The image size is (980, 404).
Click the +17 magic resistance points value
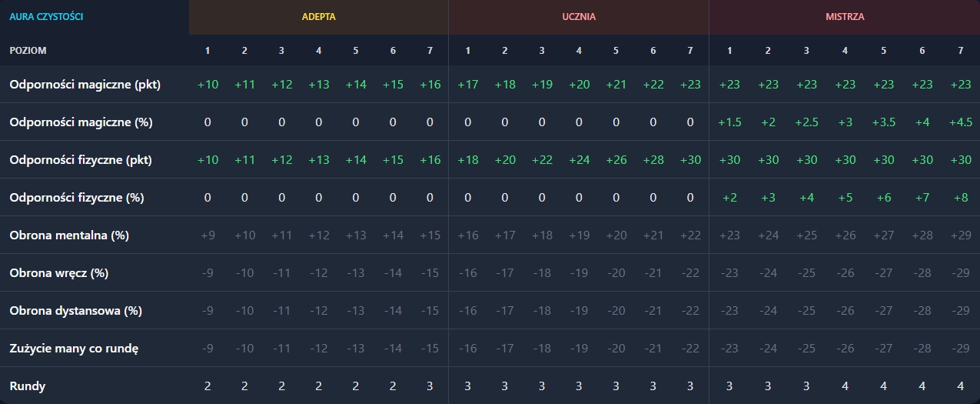coord(467,85)
